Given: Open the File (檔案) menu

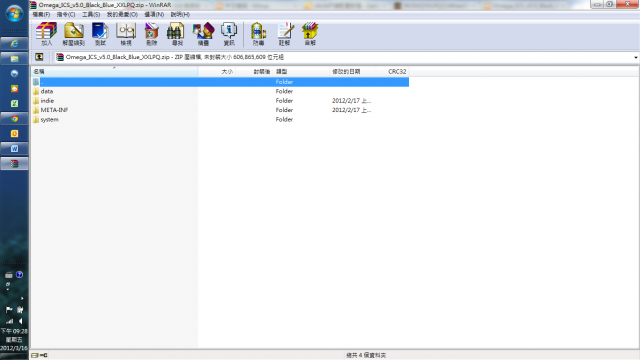Looking at the screenshot, I should [x=41, y=14].
